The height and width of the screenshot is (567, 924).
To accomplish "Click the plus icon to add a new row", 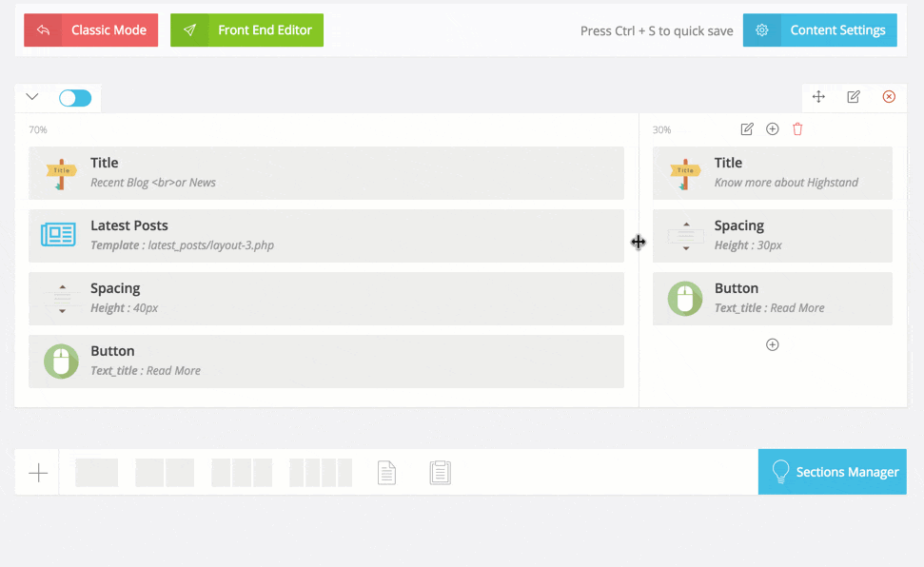I will point(38,473).
